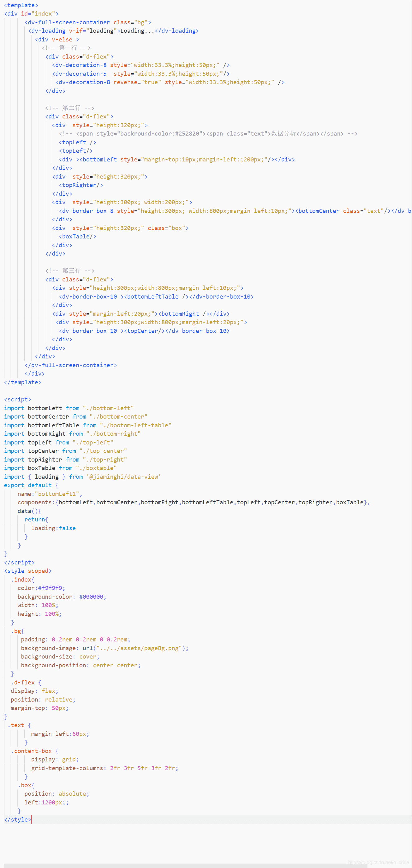Click the div class="box" line
412x868 pixels.
click(x=120, y=228)
